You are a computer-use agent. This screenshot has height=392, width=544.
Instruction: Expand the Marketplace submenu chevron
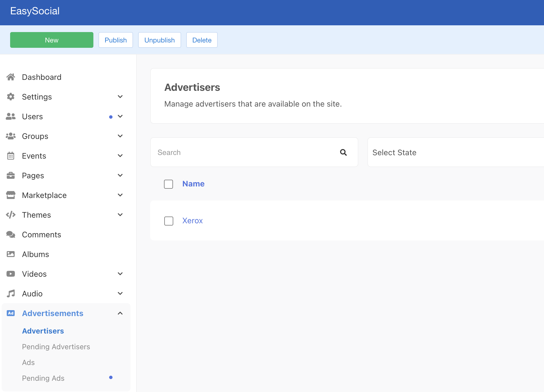coord(120,195)
